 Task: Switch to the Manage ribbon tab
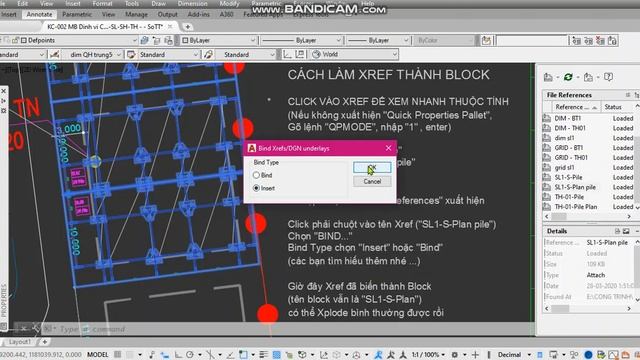coord(136,14)
